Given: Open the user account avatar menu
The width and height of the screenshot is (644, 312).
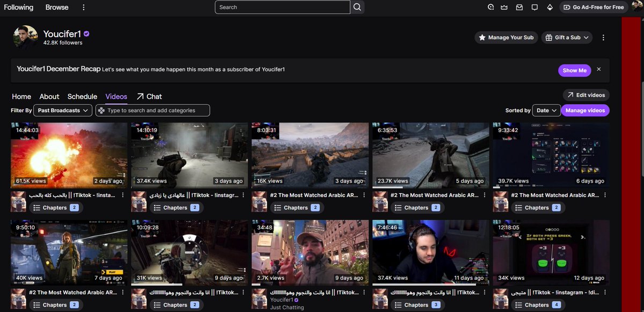Looking at the screenshot, I should pyautogui.click(x=637, y=7).
